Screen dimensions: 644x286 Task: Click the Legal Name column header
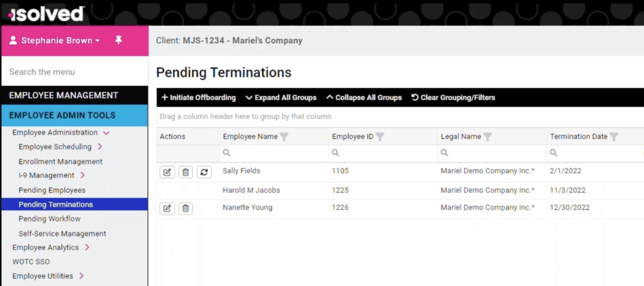[461, 136]
